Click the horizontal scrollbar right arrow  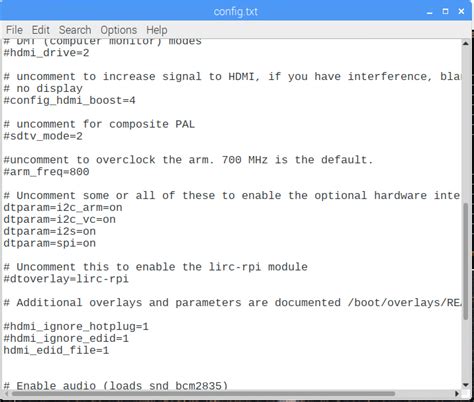pyautogui.click(x=457, y=394)
